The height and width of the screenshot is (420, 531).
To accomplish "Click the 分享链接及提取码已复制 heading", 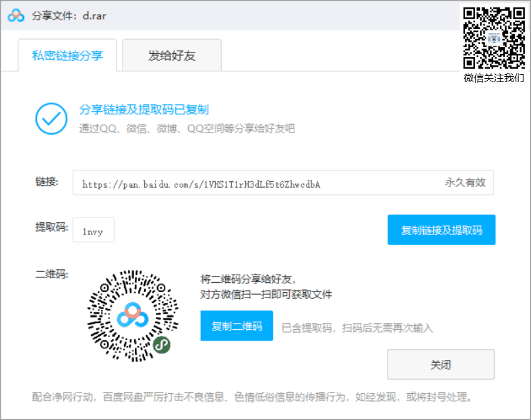I will [144, 110].
